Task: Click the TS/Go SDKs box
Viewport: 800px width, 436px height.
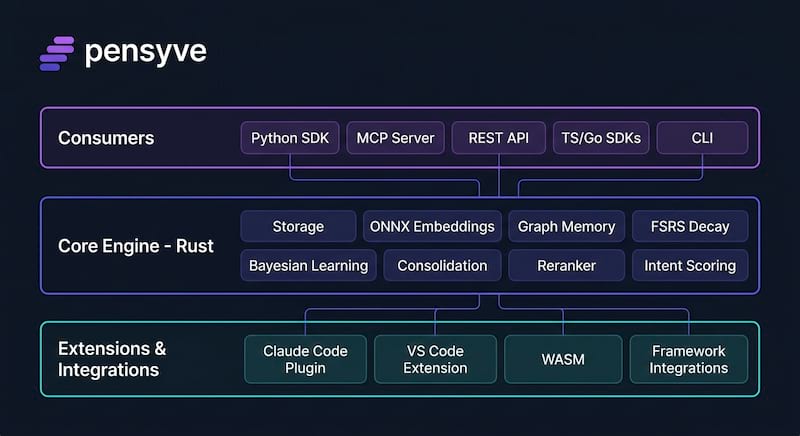Action: click(x=601, y=138)
